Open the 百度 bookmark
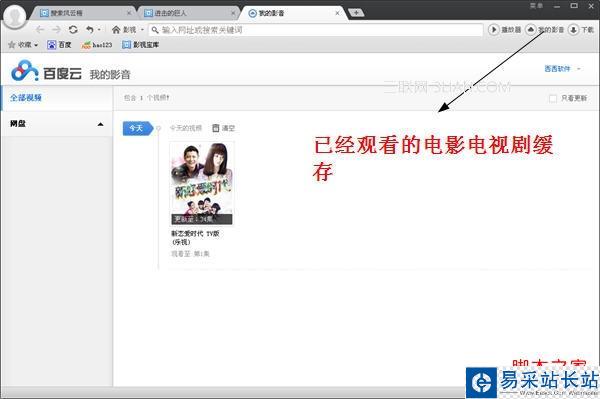The image size is (600, 399). [59, 45]
